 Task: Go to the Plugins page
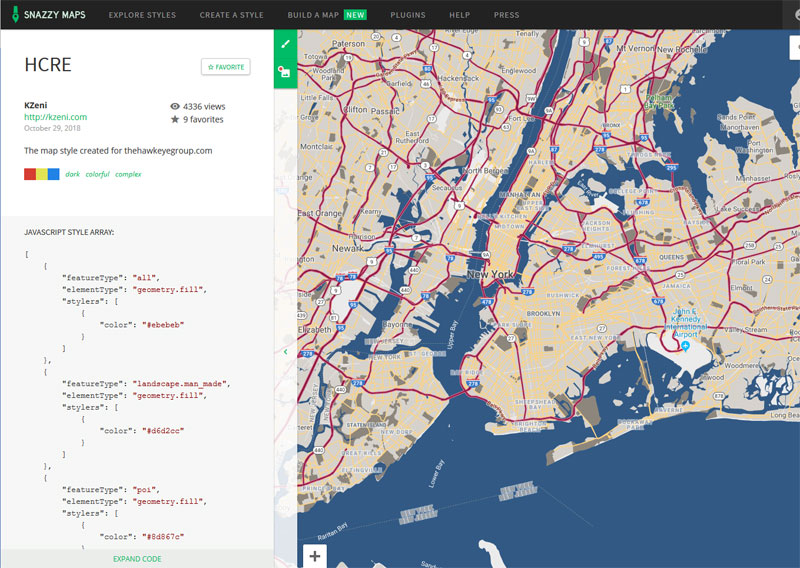point(407,15)
